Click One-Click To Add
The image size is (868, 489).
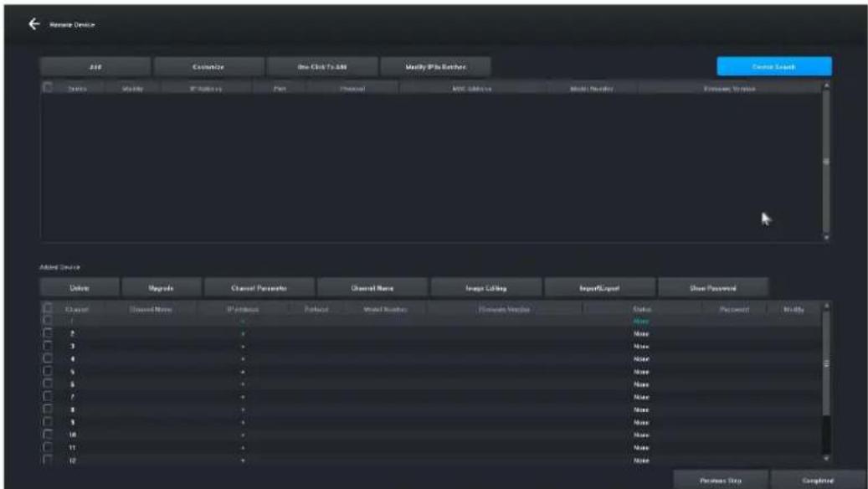(322, 67)
